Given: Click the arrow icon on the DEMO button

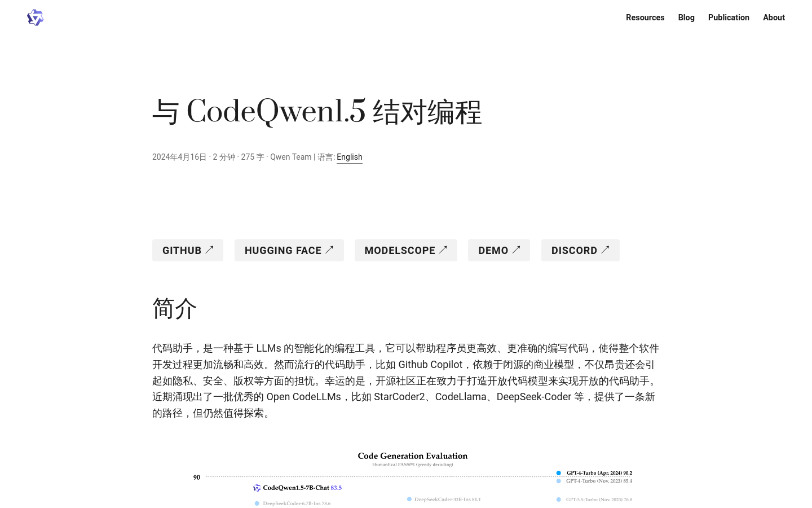Looking at the screenshot, I should (517, 249).
